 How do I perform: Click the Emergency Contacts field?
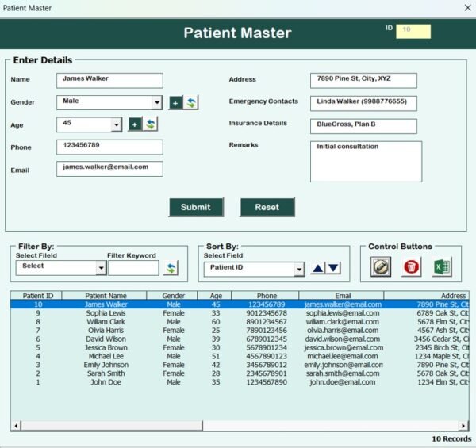pyautogui.click(x=363, y=103)
